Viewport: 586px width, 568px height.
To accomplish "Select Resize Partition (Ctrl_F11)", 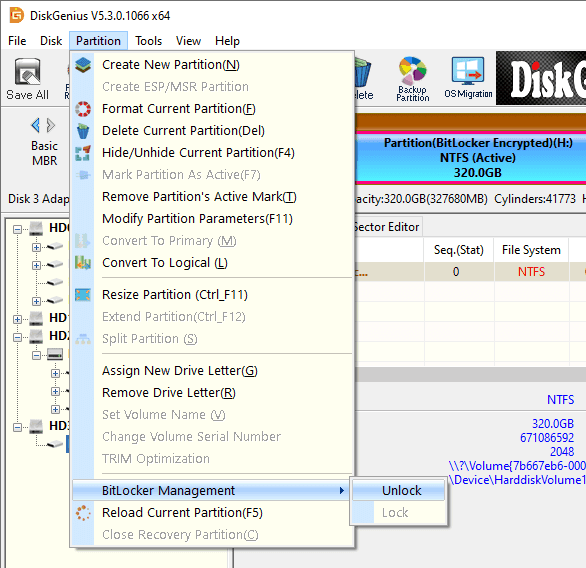I will coord(212,295).
